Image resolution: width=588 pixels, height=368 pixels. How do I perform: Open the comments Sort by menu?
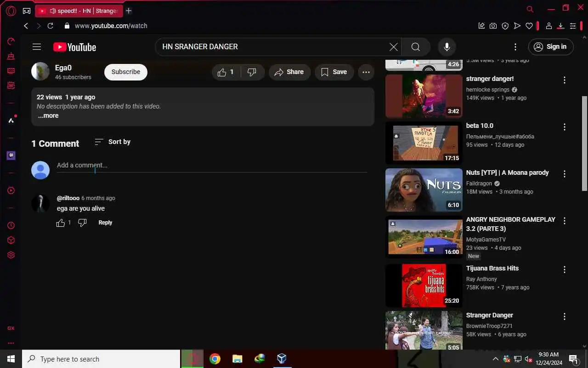coord(113,142)
